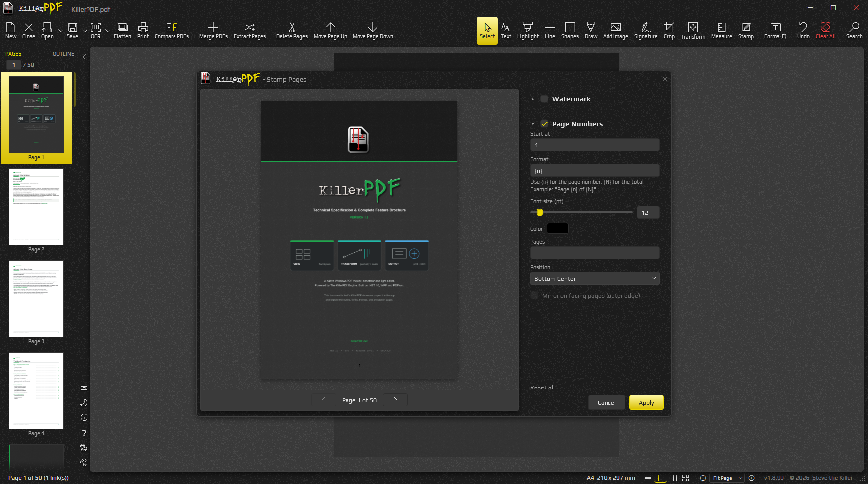This screenshot has width=868, height=484.
Task: Open the Save dropdown arrow
Action: pos(85,31)
